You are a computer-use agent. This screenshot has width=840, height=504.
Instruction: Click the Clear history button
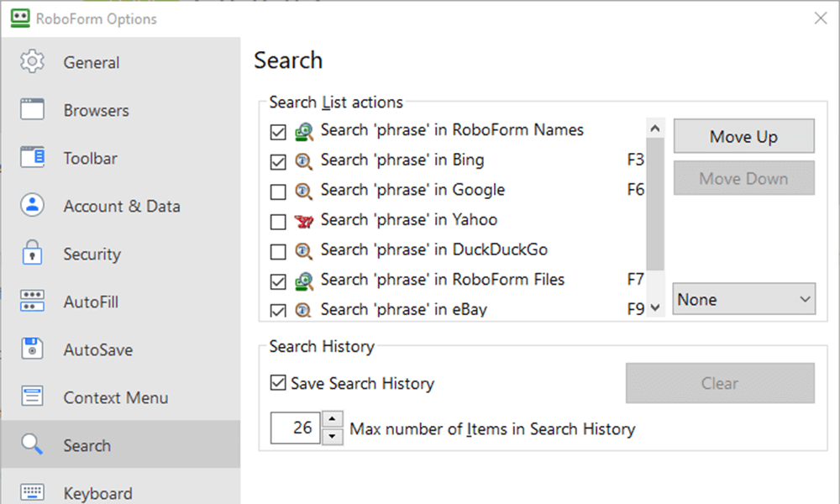pyautogui.click(x=720, y=383)
